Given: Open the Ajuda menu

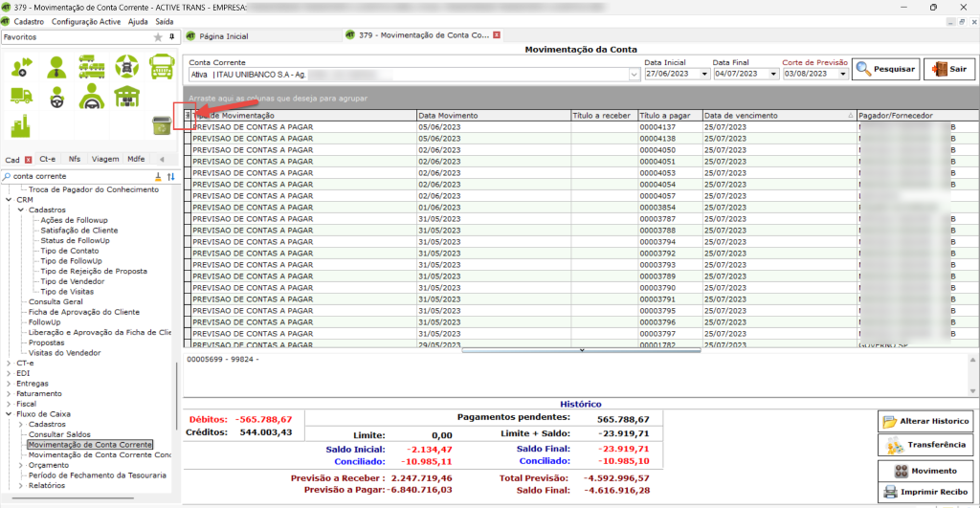Looking at the screenshot, I should click(x=138, y=21).
